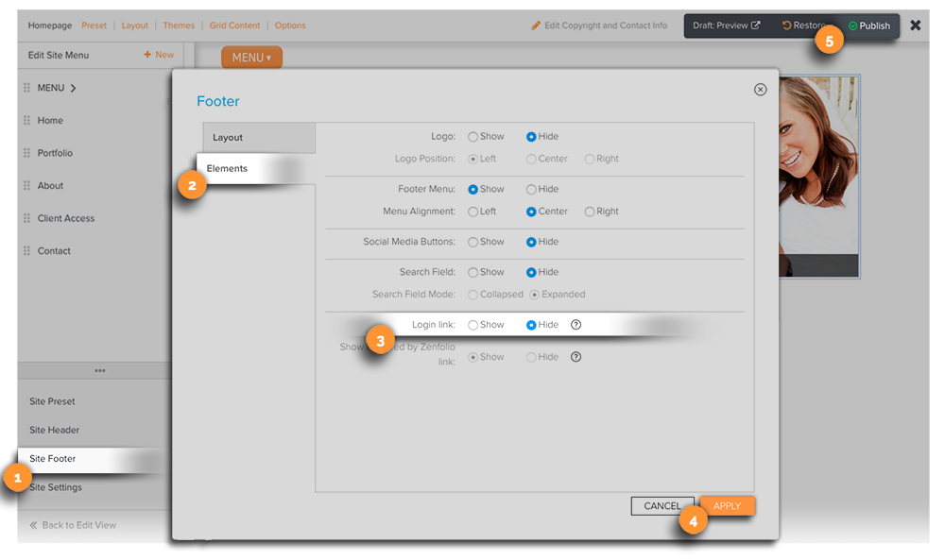Click CANCEL in the Footer dialog
945x560 pixels.
(x=662, y=506)
